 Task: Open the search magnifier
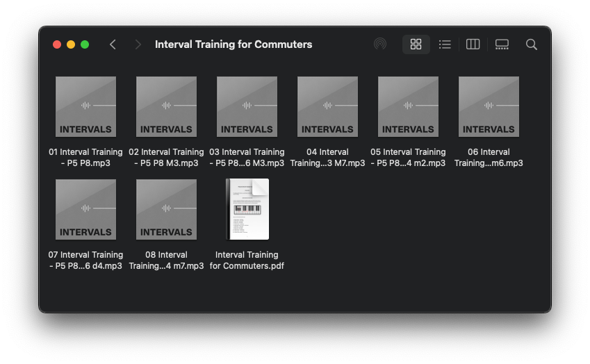[532, 44]
